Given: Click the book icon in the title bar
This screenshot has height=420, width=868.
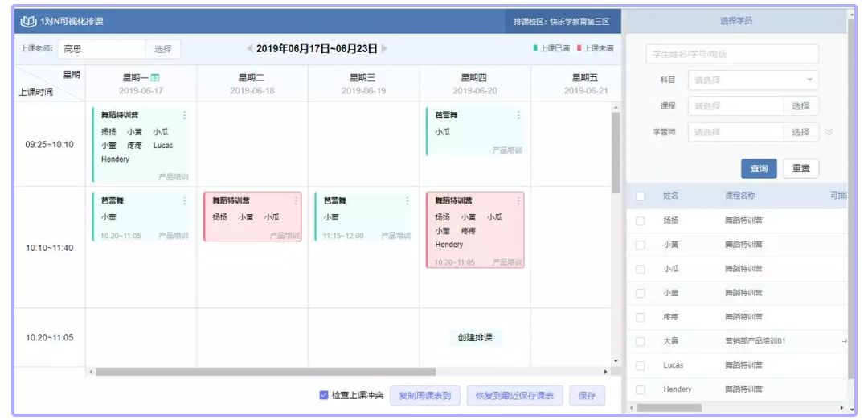Looking at the screenshot, I should [27, 21].
